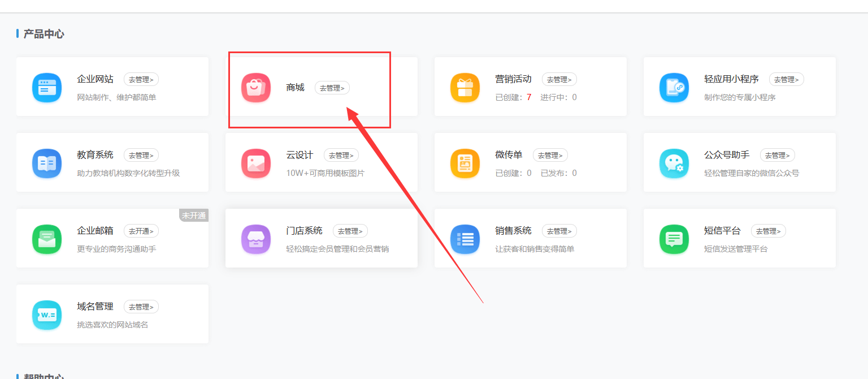Image resolution: width=868 pixels, height=379 pixels.
Task: Open the 微传单 flyer icon
Action: pos(465,163)
